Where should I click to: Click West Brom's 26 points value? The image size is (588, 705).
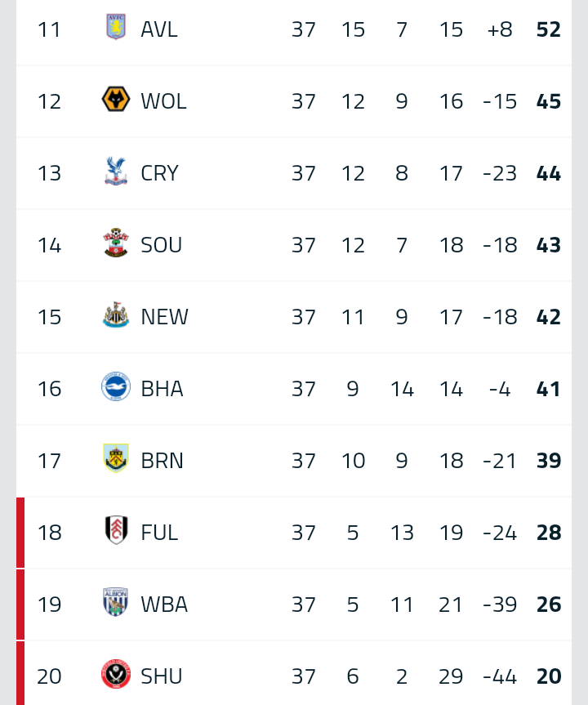[x=549, y=605]
